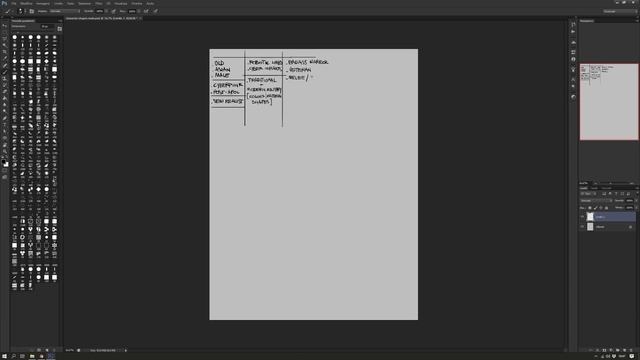Open the Image (Immagine) menu
640x360 pixels.
coord(43,3)
